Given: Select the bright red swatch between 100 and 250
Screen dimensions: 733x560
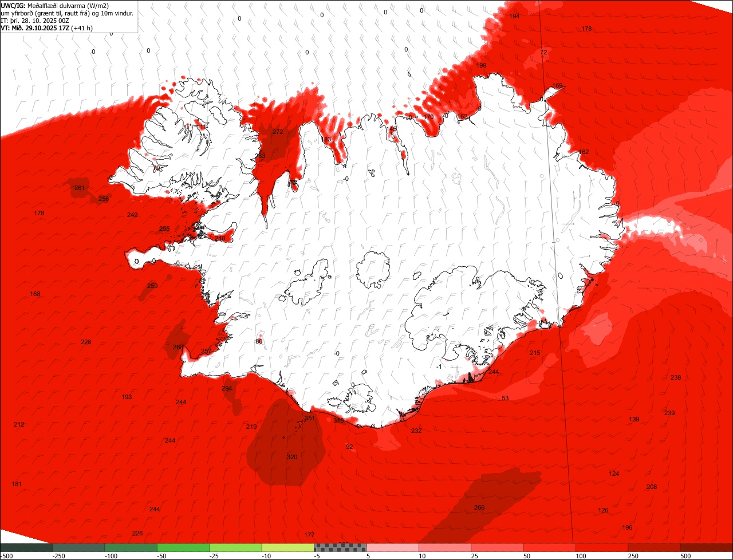Looking at the screenshot, I should click(x=602, y=547).
